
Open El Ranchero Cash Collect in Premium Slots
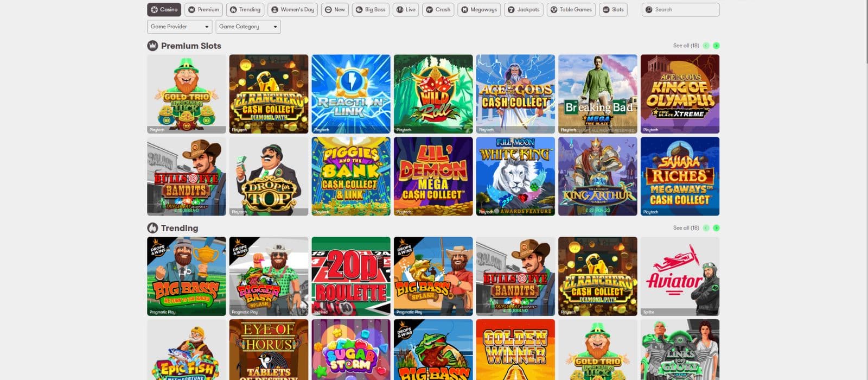coord(269,94)
